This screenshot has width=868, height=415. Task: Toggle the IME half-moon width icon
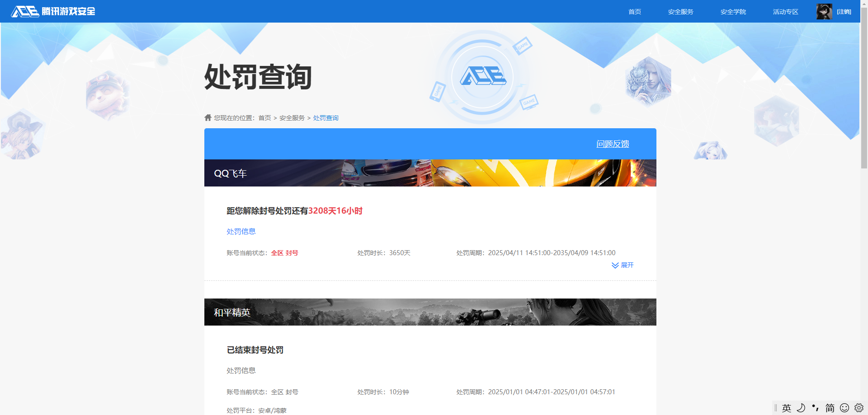[x=801, y=408]
